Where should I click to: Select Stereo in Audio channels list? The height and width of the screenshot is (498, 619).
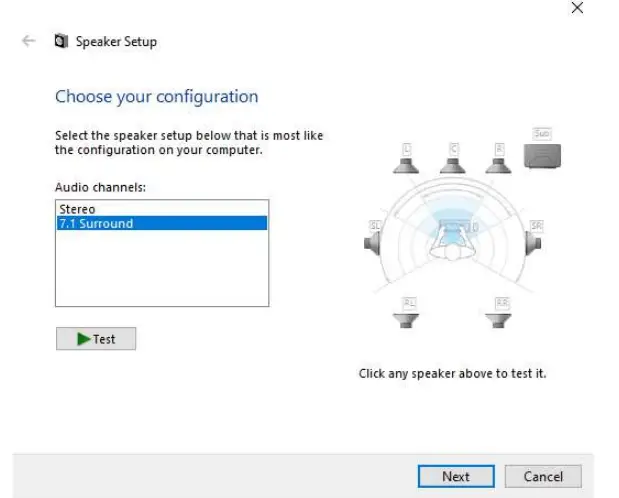(76, 209)
